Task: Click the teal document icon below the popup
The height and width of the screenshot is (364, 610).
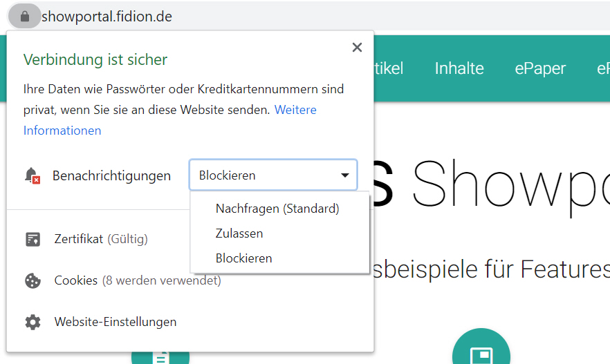Action: tap(160, 357)
